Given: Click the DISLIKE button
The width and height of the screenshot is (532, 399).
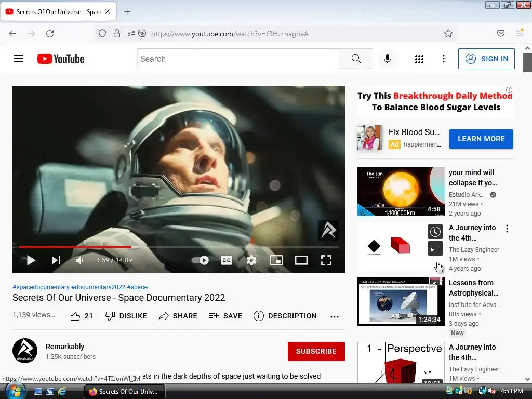Looking at the screenshot, I should [x=126, y=316].
